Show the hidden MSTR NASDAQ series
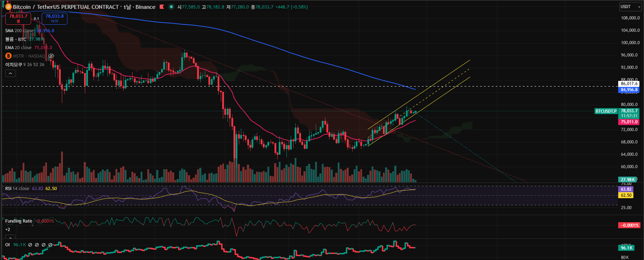The image size is (644, 260). [x=51, y=56]
